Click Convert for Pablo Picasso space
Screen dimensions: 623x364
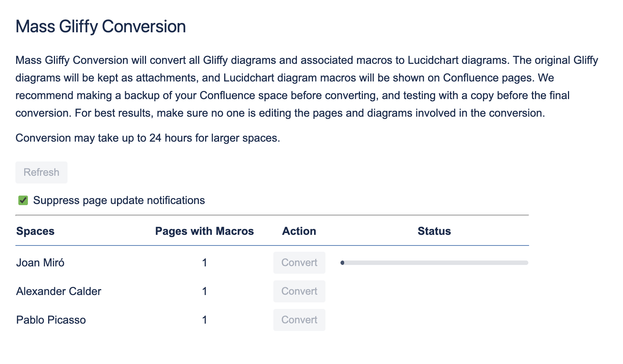click(x=299, y=320)
